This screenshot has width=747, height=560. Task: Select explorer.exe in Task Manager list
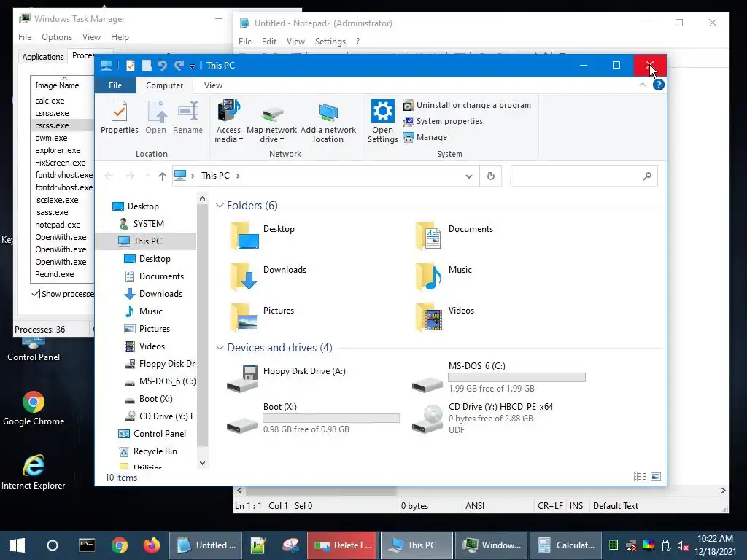58,150
